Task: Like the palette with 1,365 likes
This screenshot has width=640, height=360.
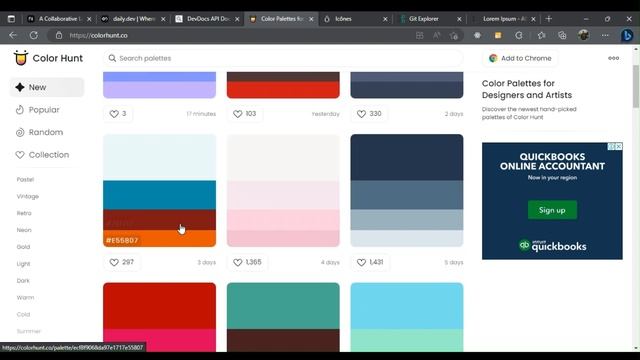Action: (x=247, y=262)
